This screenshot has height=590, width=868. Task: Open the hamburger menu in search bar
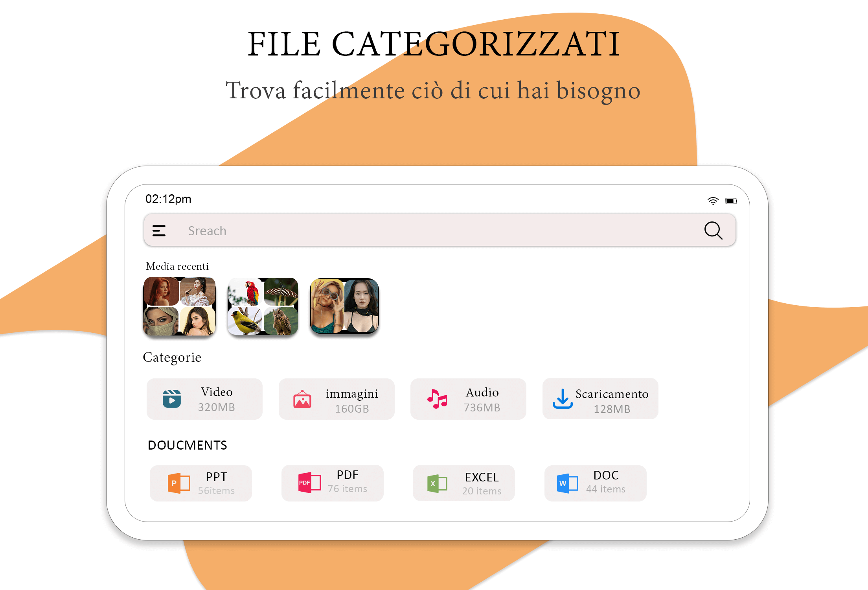(x=159, y=230)
